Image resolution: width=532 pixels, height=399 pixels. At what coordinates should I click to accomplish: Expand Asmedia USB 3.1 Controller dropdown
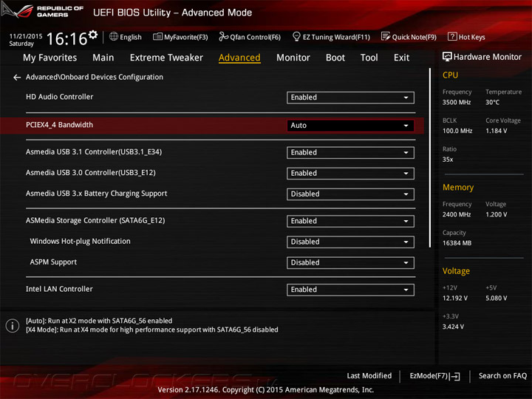click(x=350, y=153)
